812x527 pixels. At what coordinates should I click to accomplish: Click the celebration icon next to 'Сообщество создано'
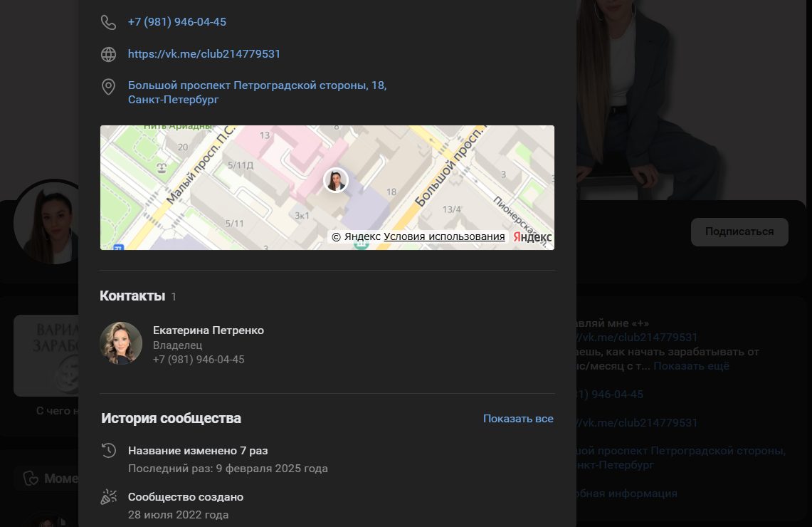pos(108,496)
